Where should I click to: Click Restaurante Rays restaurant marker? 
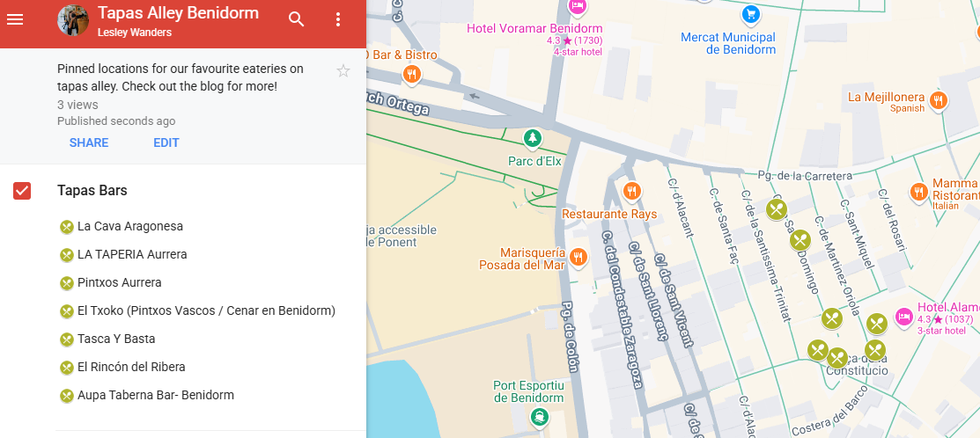click(x=632, y=191)
